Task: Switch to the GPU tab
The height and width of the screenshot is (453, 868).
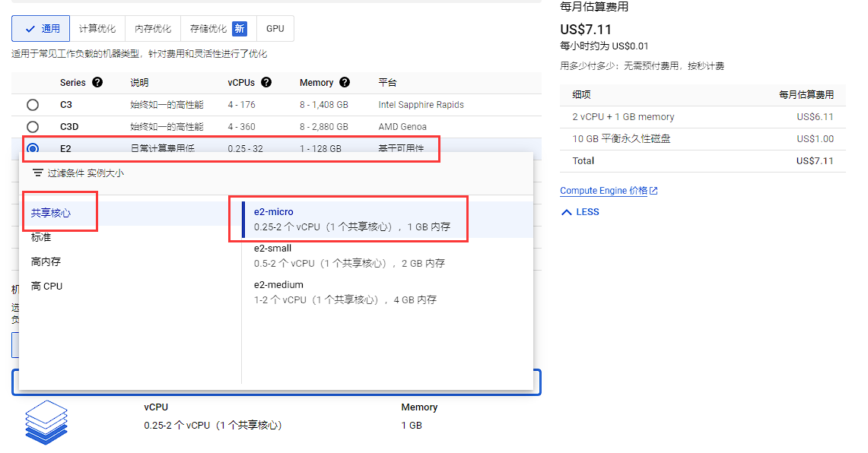Action: pos(275,29)
